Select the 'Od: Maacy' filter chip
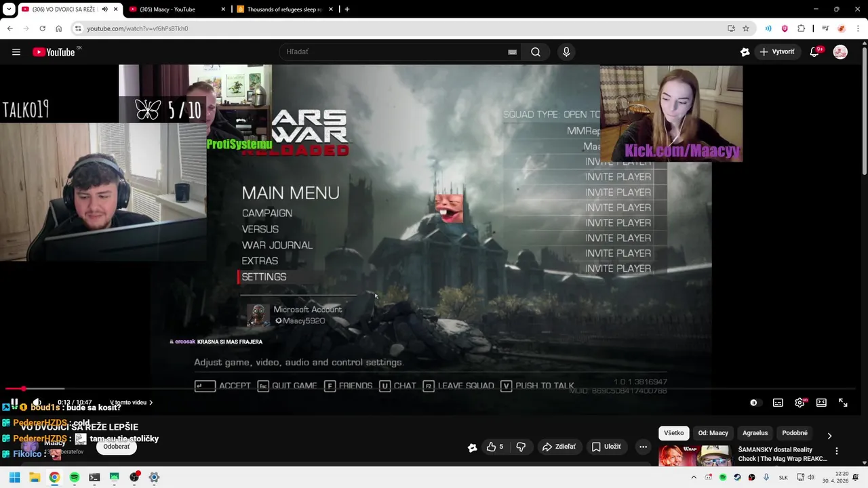Screen dimensions: 868x488 pos(713,433)
